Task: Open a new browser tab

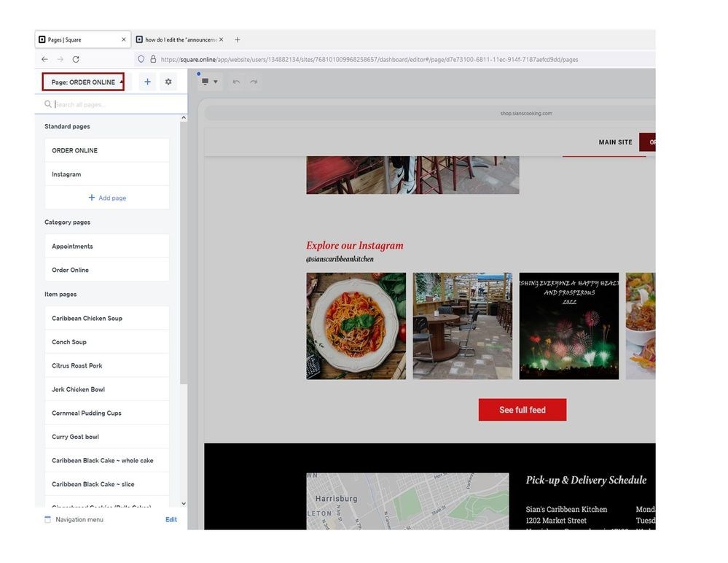Action: click(238, 39)
